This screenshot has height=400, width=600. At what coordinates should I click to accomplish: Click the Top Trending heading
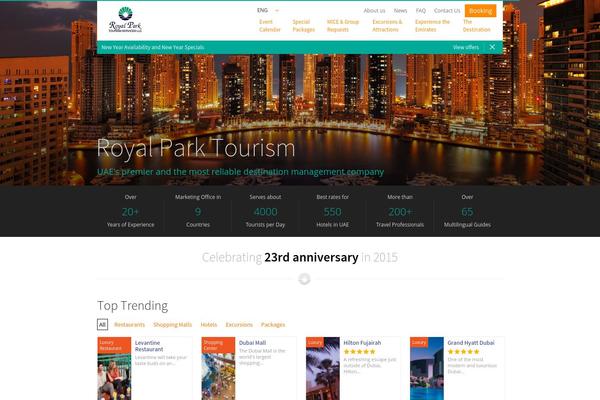(x=132, y=306)
